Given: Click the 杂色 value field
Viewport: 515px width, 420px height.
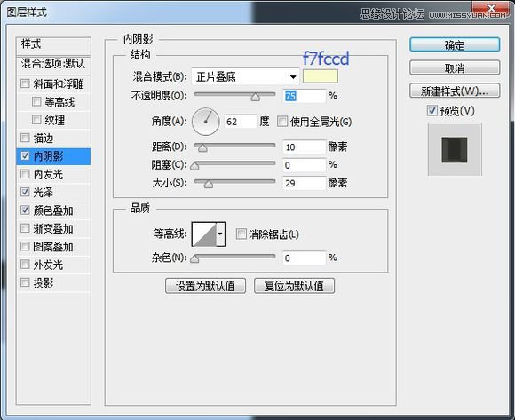Looking at the screenshot, I should click(x=305, y=258).
